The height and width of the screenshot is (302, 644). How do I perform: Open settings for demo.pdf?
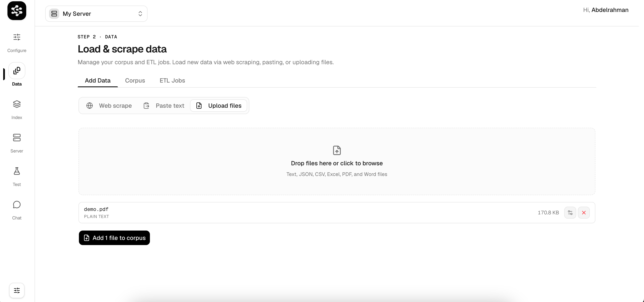[570, 212]
